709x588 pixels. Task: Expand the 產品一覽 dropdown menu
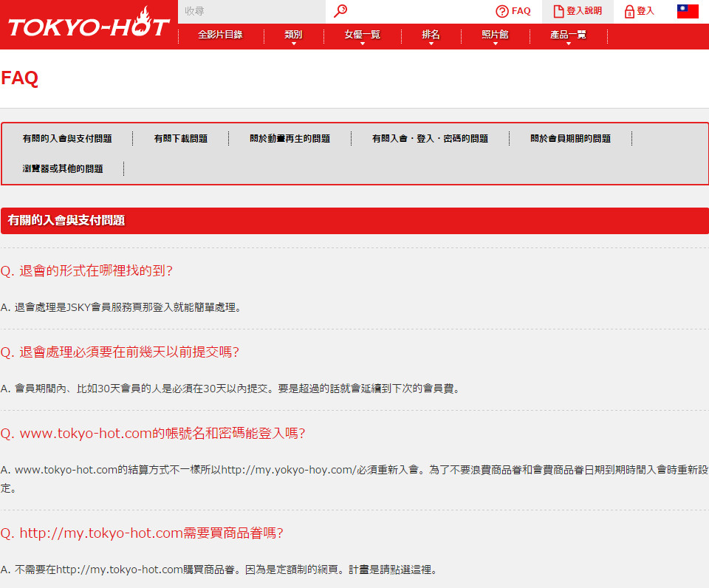point(569,35)
